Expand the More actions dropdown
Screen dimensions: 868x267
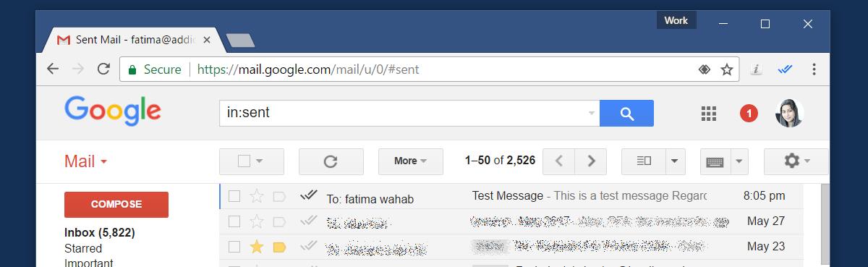pos(410,161)
